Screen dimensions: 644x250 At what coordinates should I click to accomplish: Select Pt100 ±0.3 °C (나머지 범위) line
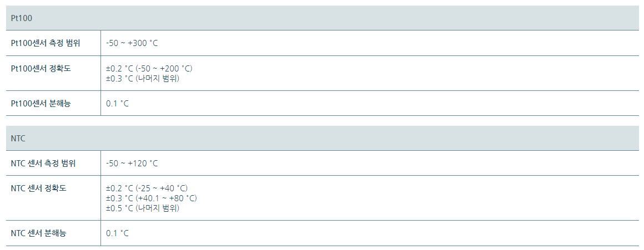[143, 78]
